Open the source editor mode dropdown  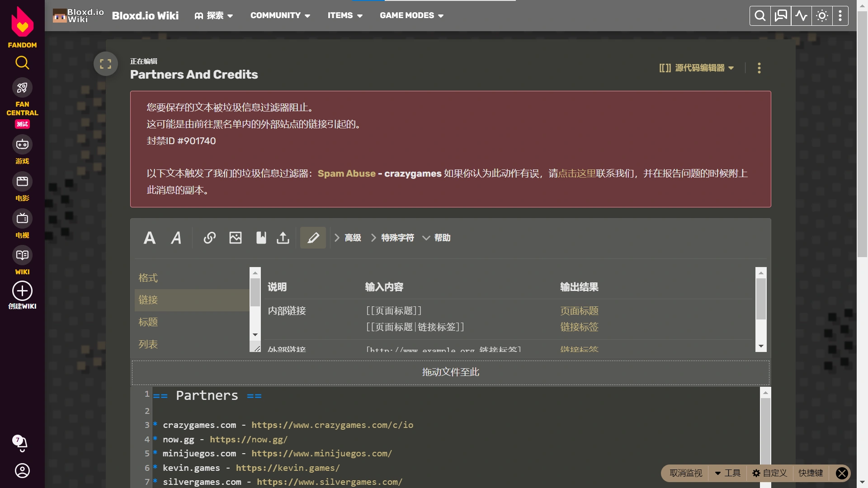tap(696, 68)
